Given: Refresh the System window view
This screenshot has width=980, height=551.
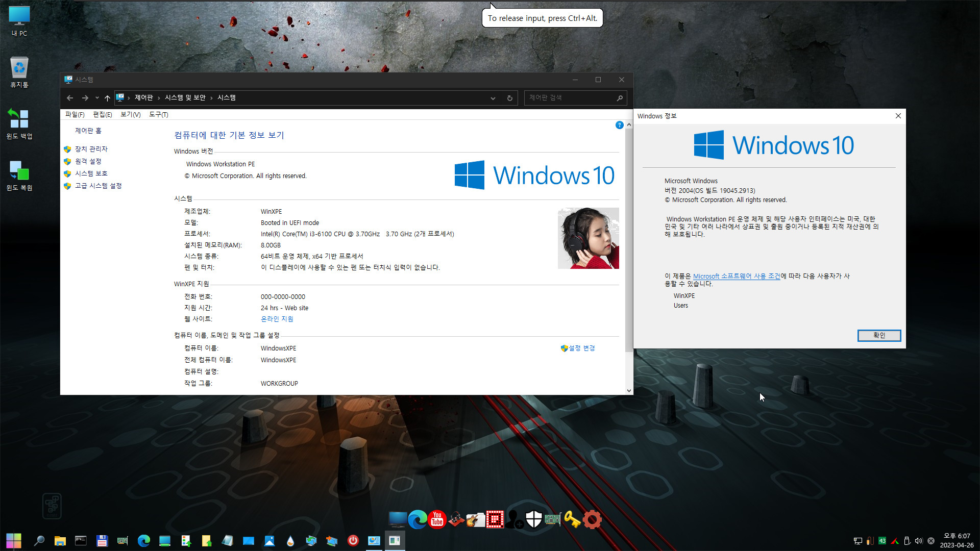Looking at the screenshot, I should coord(509,98).
